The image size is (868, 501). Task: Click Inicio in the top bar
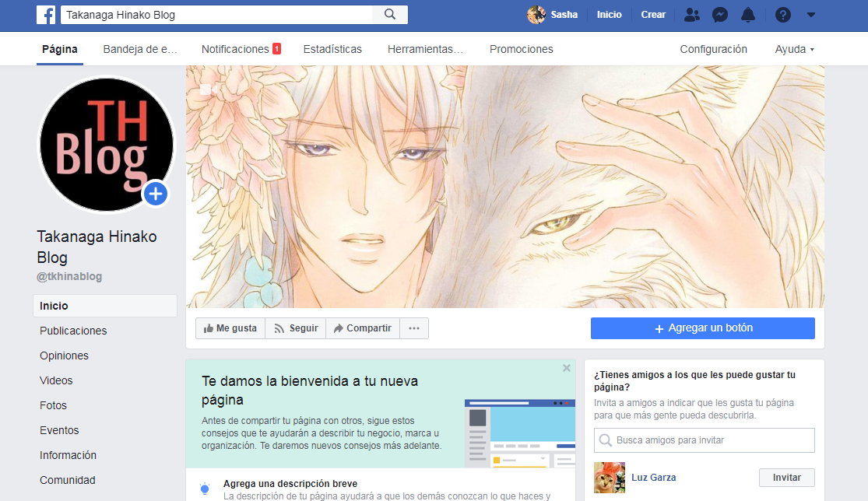[609, 15]
